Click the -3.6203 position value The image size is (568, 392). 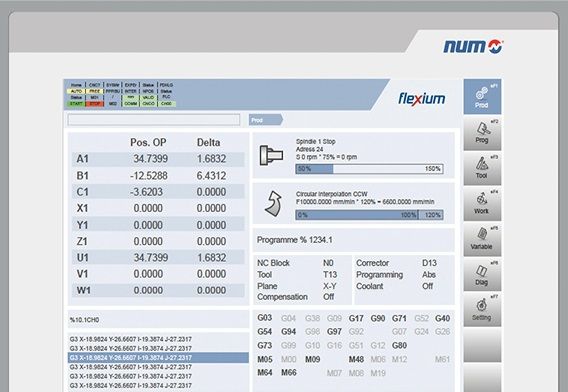[x=146, y=192]
